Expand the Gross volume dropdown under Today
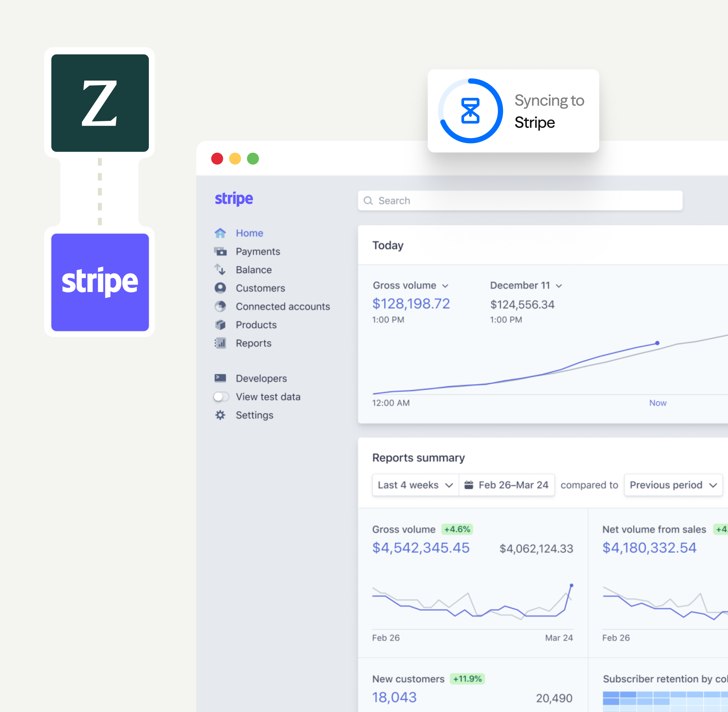Screen dimensions: 728x712 410,285
